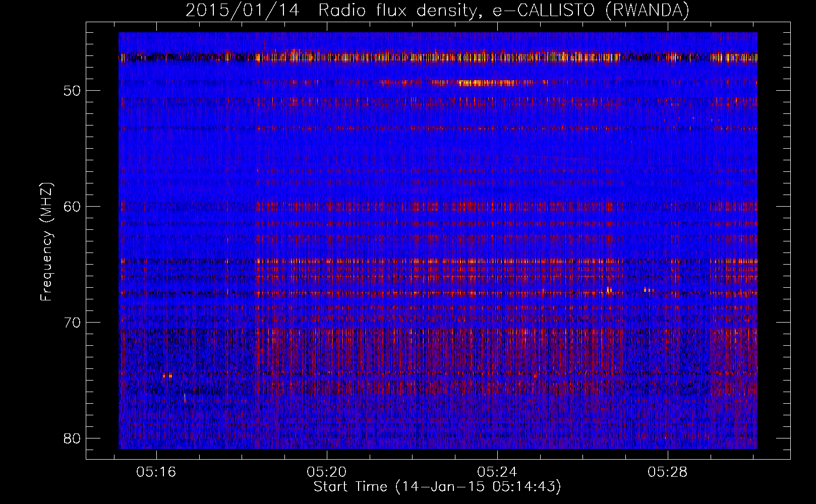Click the bright yellow burst near 49 MHz

(487, 83)
